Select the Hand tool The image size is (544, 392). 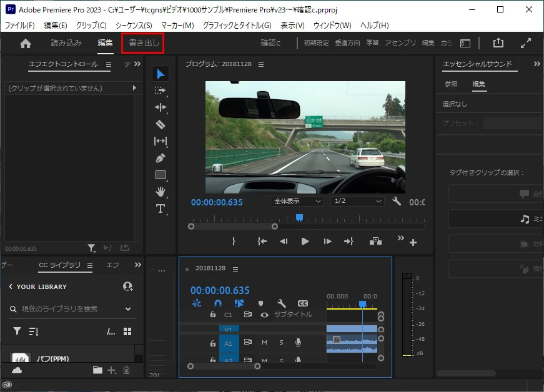point(161,192)
